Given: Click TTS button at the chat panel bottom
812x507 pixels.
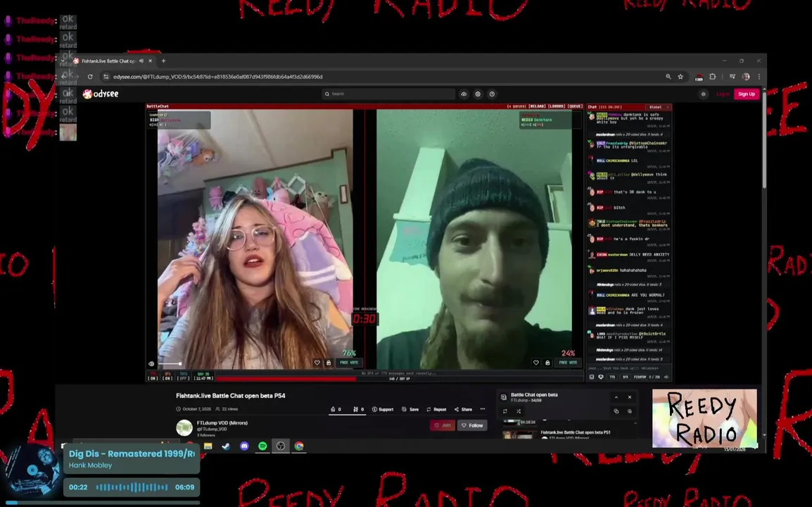Looking at the screenshot, I should point(612,377).
